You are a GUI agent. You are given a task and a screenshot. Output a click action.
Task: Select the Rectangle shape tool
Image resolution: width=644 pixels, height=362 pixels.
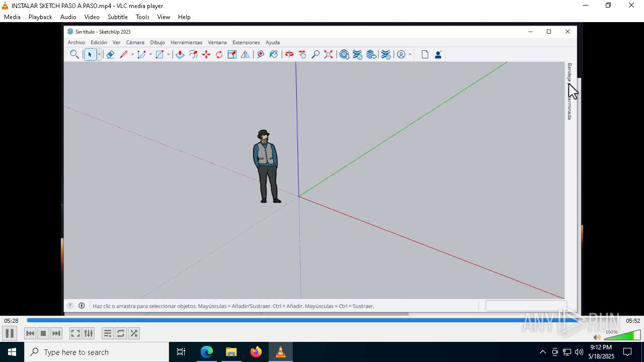tap(159, 54)
